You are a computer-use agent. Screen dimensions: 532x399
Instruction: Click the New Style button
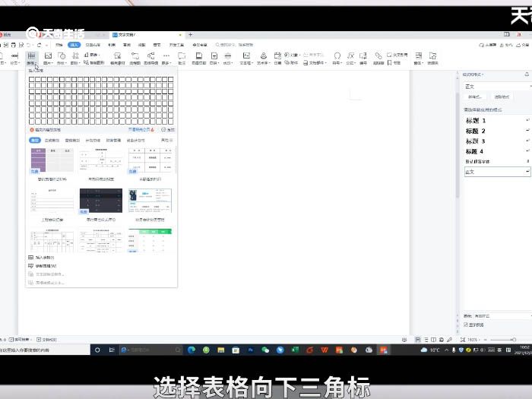(475, 97)
